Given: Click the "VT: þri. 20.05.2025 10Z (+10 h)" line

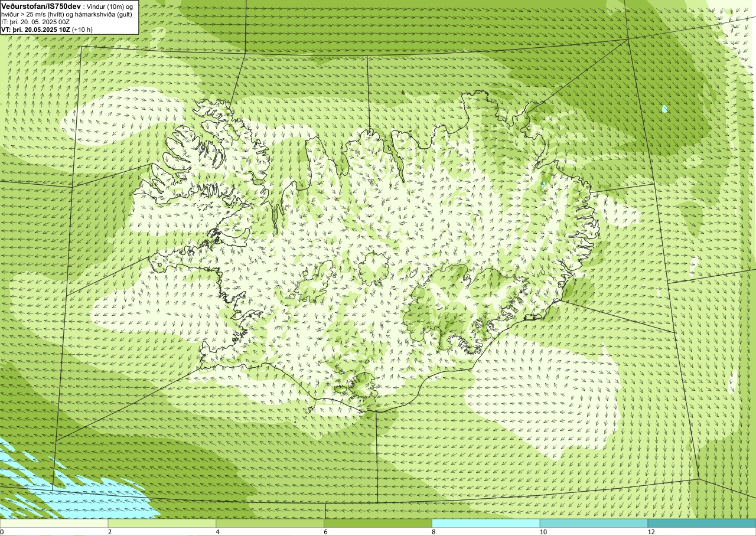Looking at the screenshot, I should 47,30.
